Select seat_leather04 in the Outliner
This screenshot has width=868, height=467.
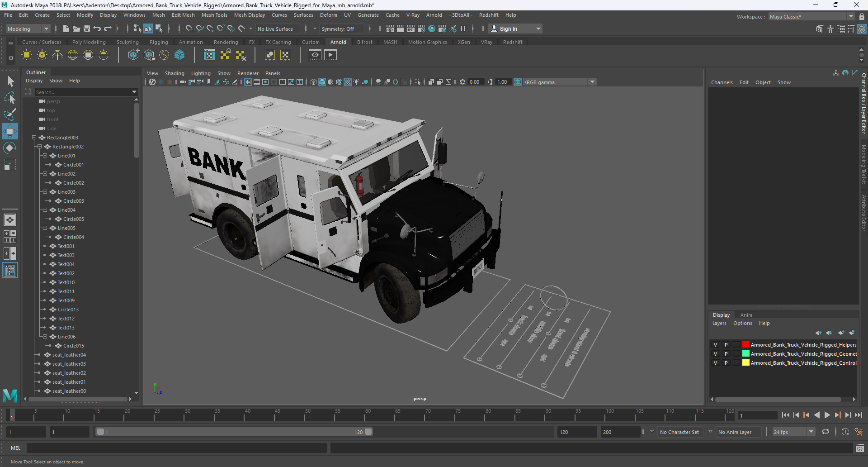69,355
